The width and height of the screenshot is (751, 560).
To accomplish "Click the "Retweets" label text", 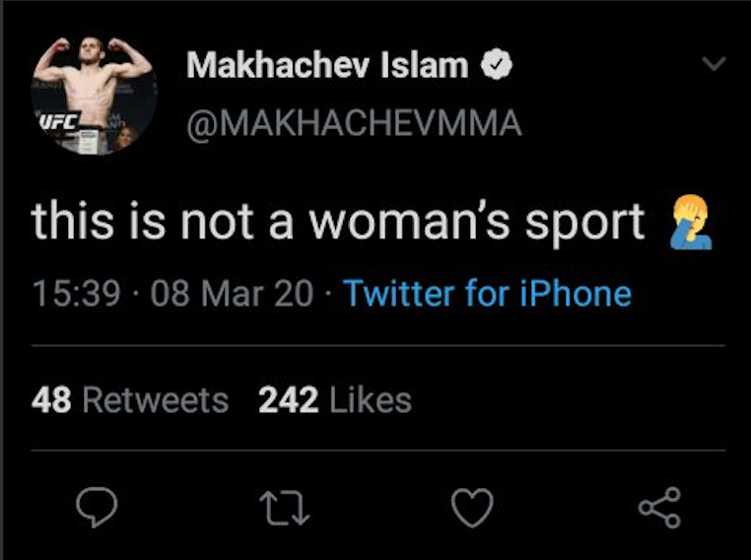I will tap(156, 400).
